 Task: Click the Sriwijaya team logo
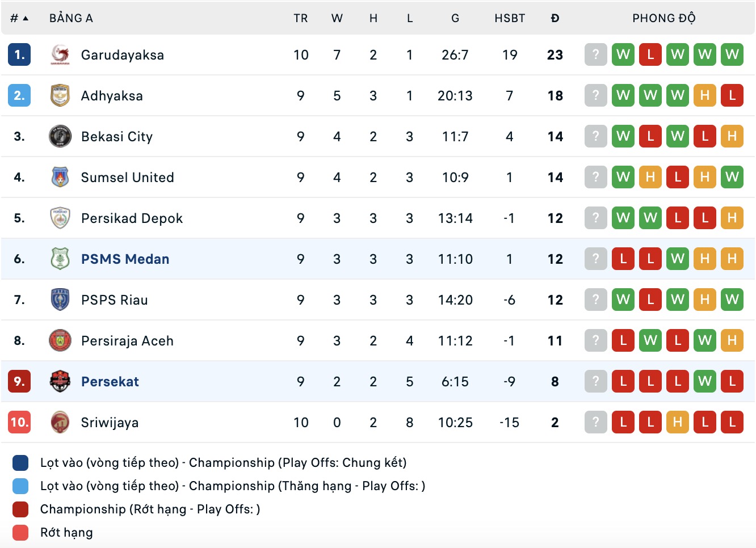click(x=60, y=423)
